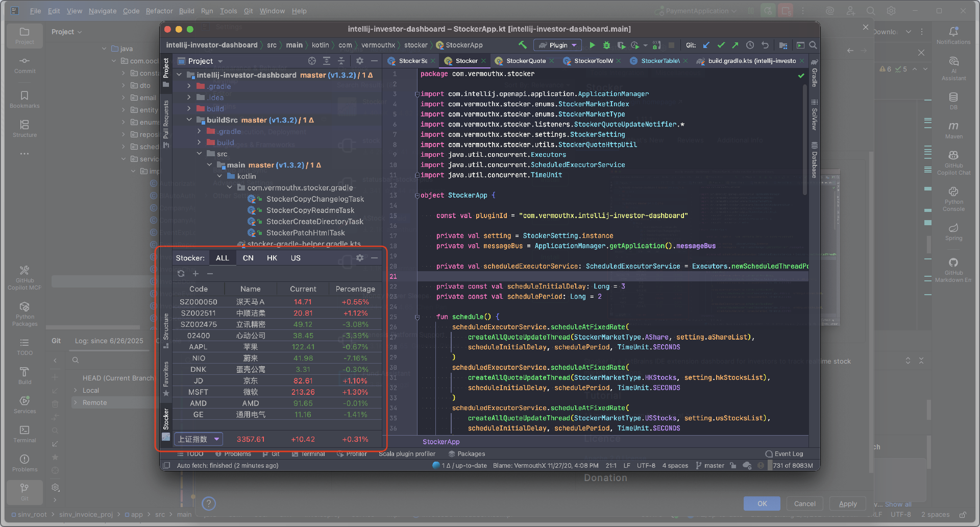The width and height of the screenshot is (980, 527).
Task: Click the OK button
Action: coord(762,504)
